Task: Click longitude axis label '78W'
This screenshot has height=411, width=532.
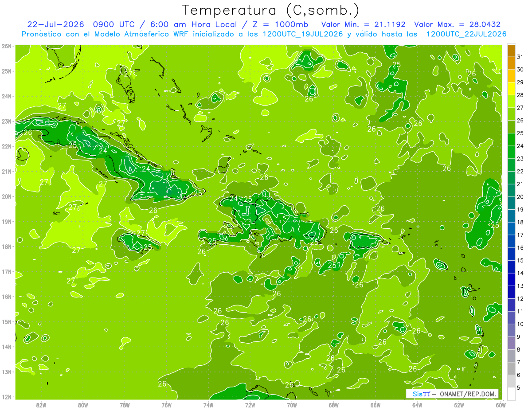Action: 125,404
